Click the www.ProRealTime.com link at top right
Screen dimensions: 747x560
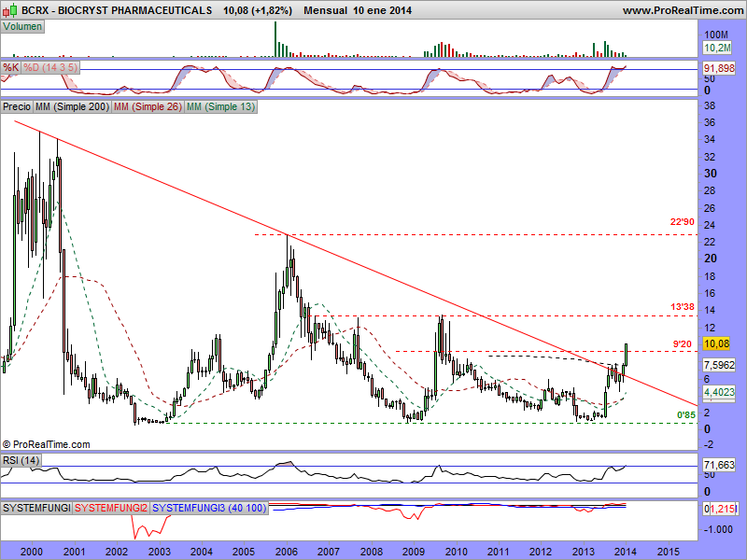[x=683, y=10]
